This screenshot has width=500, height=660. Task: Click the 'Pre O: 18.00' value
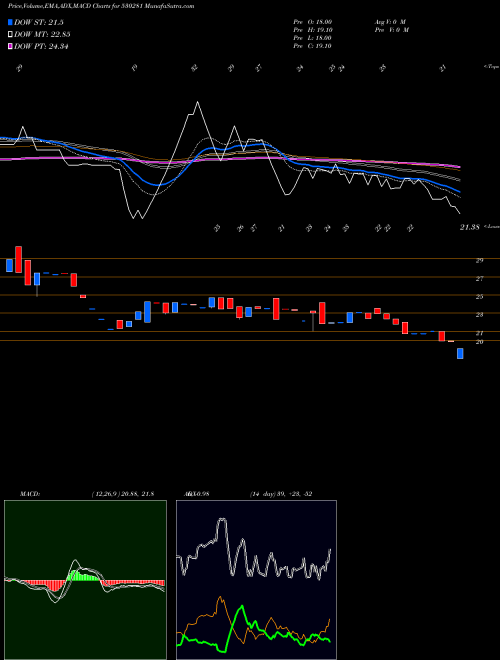click(313, 21)
